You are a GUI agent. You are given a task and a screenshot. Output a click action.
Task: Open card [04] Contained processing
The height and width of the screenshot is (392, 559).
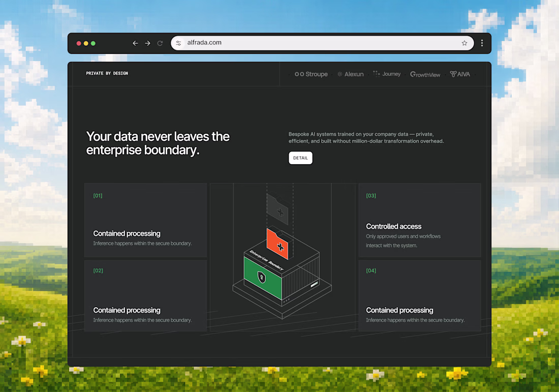click(x=420, y=296)
